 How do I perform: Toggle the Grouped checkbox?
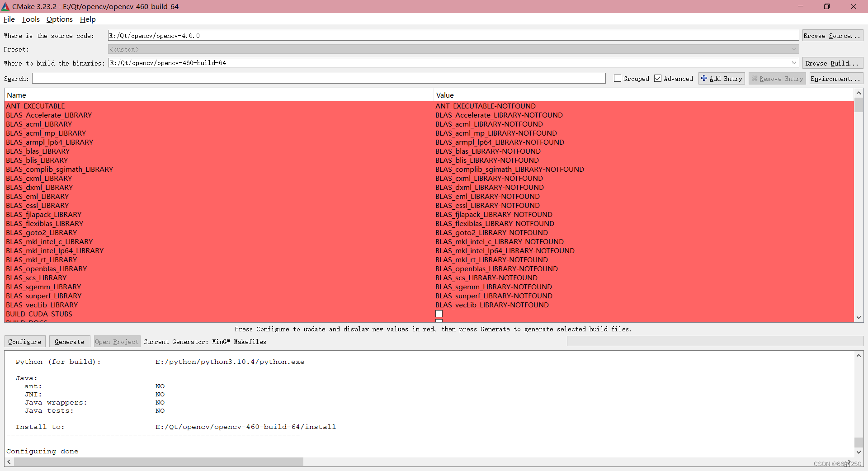pos(618,78)
